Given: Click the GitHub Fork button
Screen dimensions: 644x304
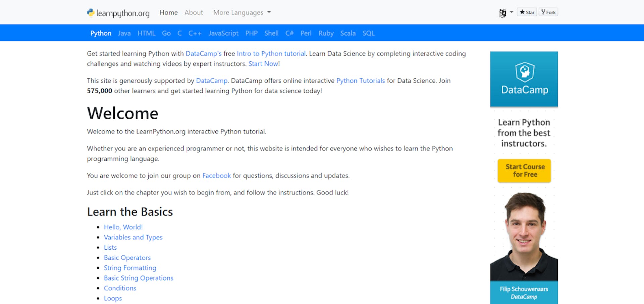Looking at the screenshot, I should coord(548,12).
